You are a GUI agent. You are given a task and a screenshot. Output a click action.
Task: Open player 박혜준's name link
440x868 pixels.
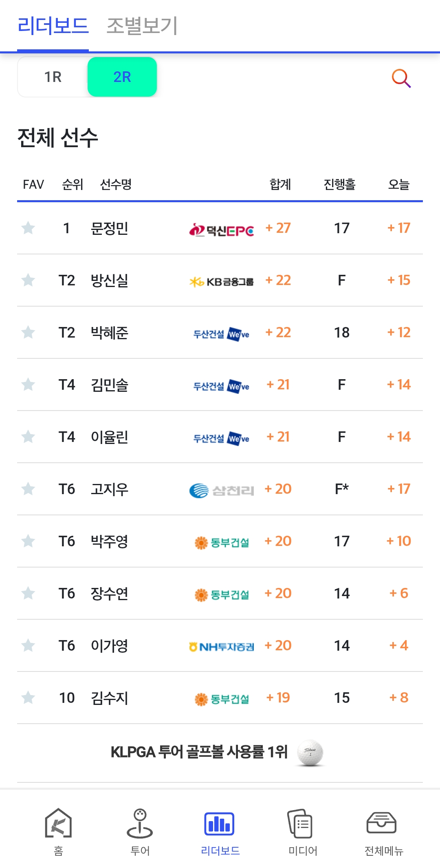point(110,333)
